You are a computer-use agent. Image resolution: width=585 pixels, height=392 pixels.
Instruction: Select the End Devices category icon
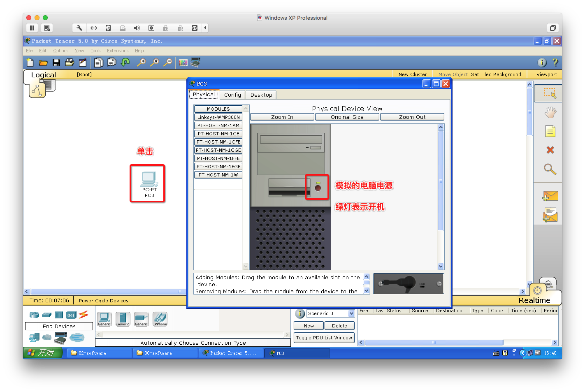coord(34,338)
